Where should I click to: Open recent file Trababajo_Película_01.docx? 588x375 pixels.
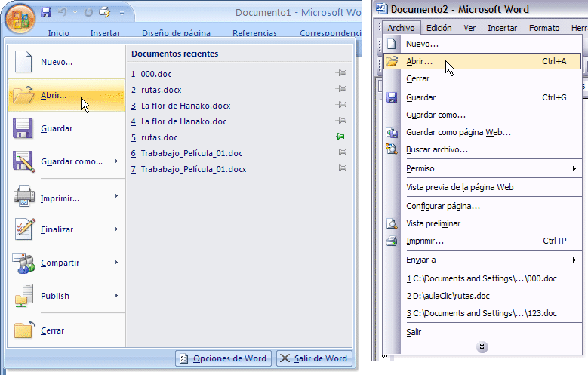tap(193, 169)
